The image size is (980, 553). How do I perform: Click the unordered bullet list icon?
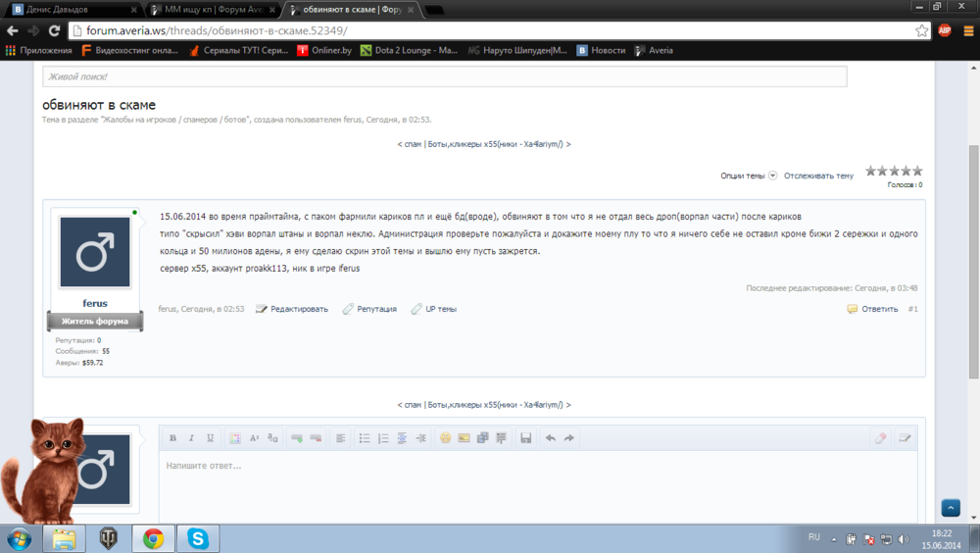click(365, 438)
